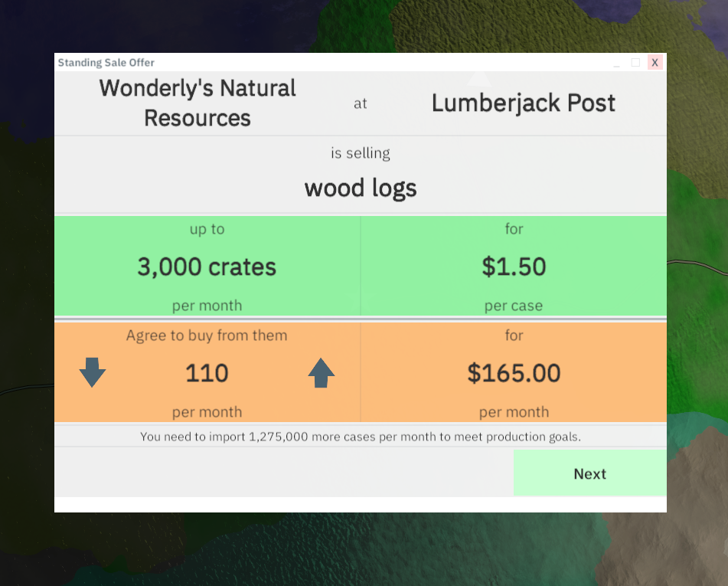Click the import production goals message

(x=361, y=437)
